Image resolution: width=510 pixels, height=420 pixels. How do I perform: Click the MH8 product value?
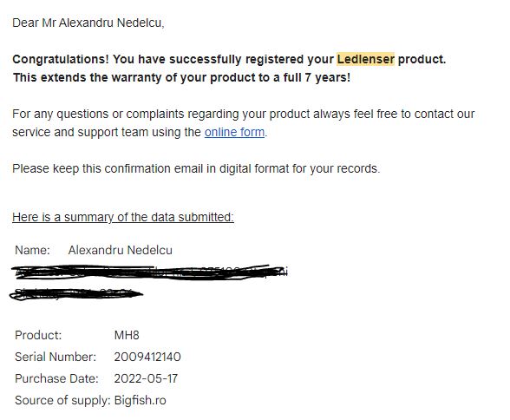(127, 335)
